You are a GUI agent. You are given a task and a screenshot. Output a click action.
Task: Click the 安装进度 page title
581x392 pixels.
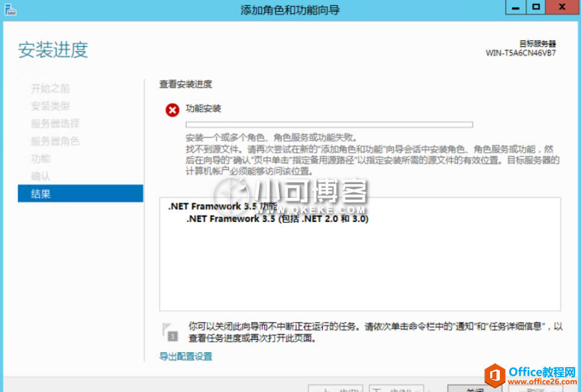(53, 50)
